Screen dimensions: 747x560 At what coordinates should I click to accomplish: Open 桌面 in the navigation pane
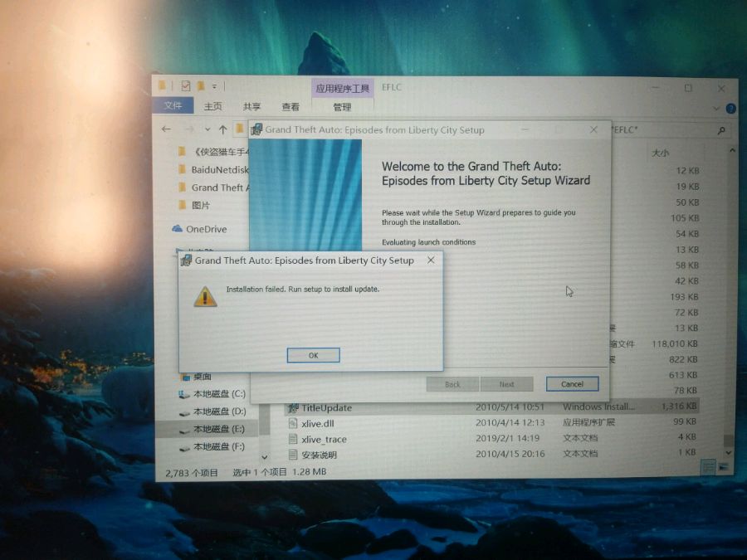pyautogui.click(x=202, y=377)
